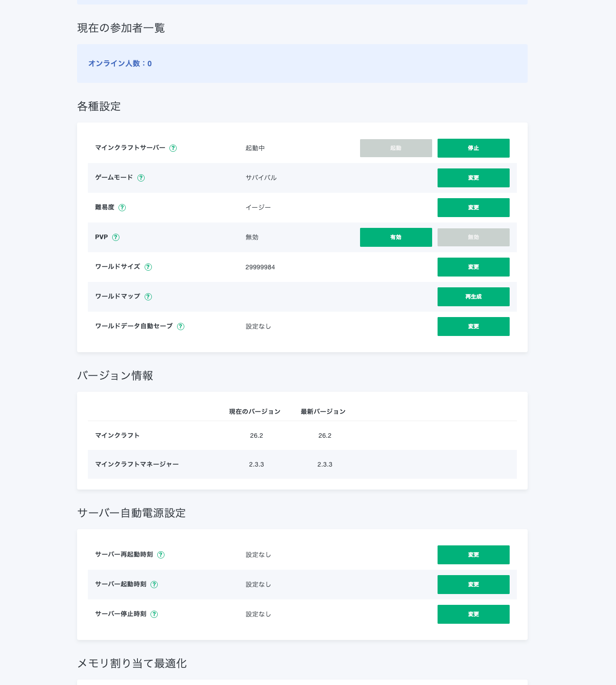This screenshot has width=616, height=685.
Task: Click help icon beside マインクラフトサーバー
Action: [x=173, y=148]
